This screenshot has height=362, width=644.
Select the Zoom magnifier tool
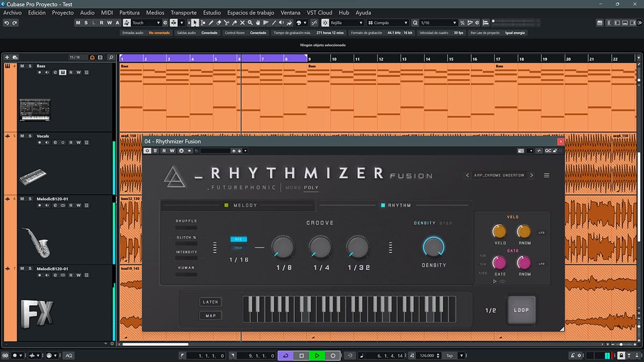251,23
